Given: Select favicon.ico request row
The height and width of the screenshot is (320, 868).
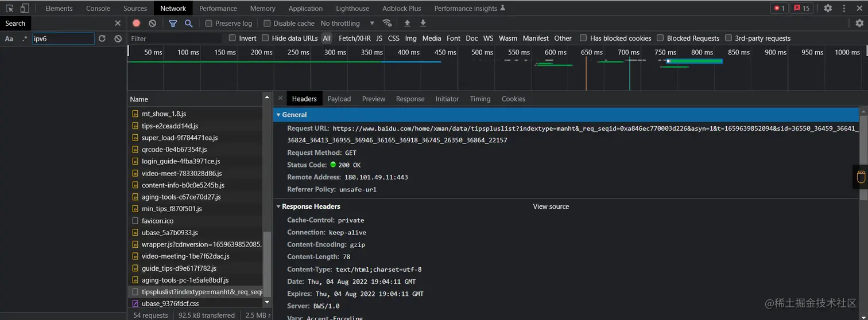Looking at the screenshot, I should 195,221.
